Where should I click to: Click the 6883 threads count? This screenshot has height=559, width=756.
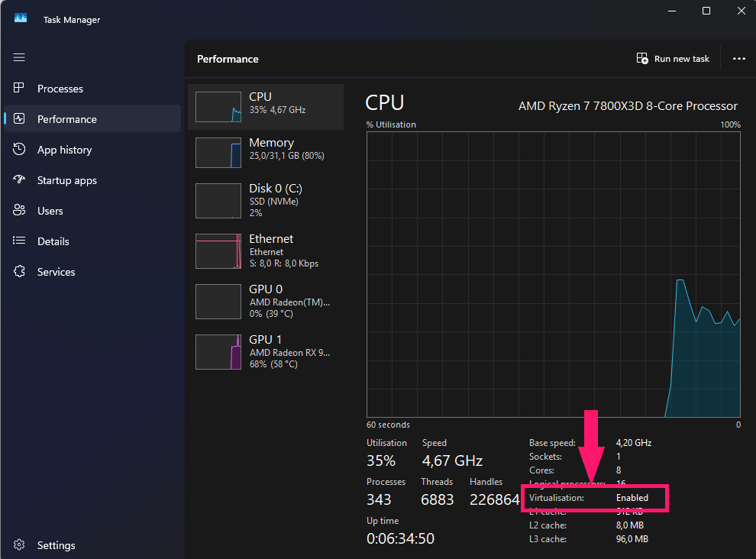click(437, 499)
